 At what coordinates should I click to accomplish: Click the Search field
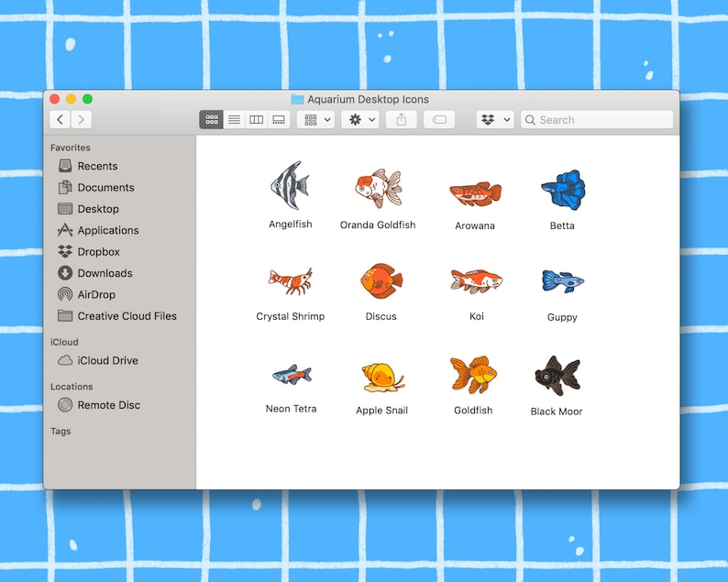click(597, 120)
